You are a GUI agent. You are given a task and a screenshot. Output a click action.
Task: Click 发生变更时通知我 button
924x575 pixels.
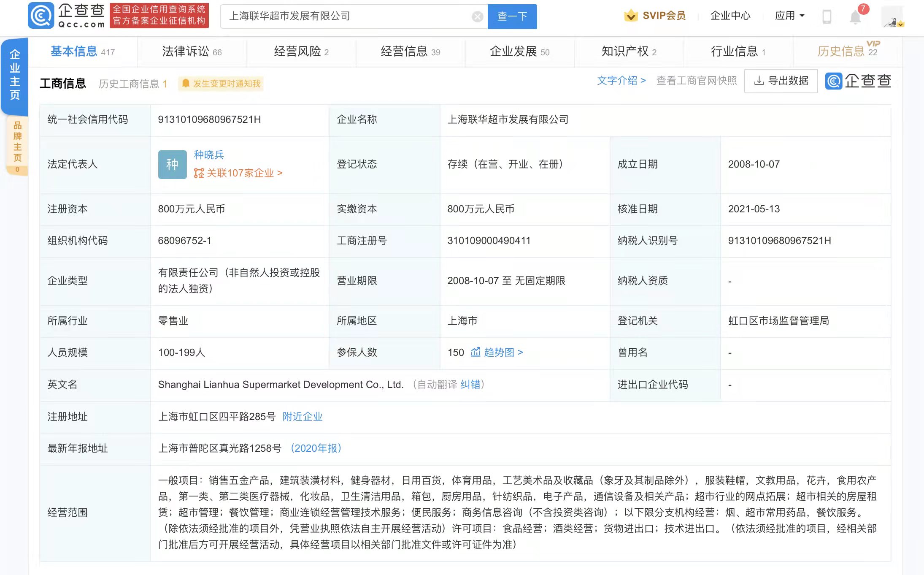pos(222,84)
